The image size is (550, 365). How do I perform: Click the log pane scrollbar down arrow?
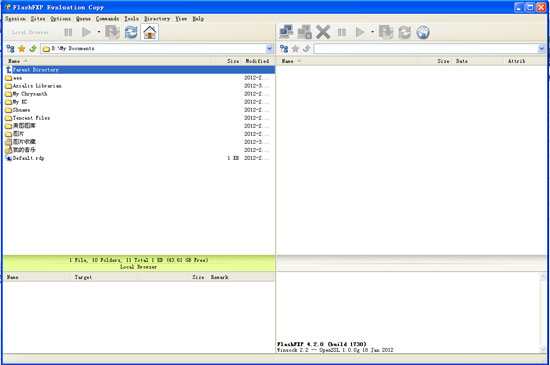click(543, 349)
